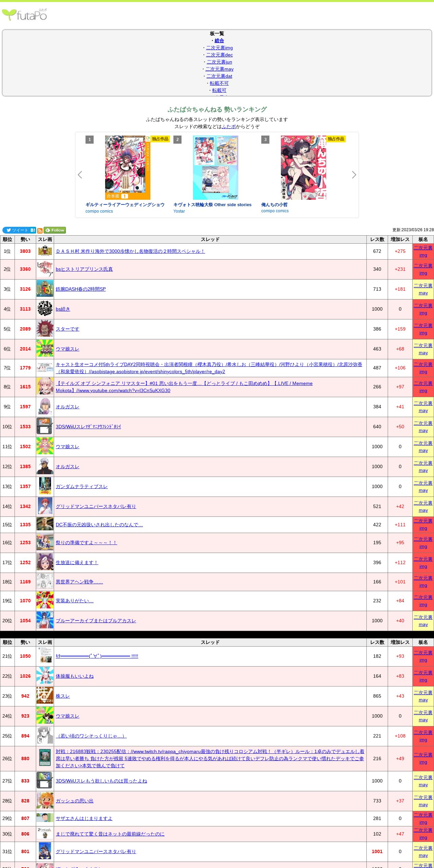Click thumbnail of 実装ありがたい… thread

45,601
